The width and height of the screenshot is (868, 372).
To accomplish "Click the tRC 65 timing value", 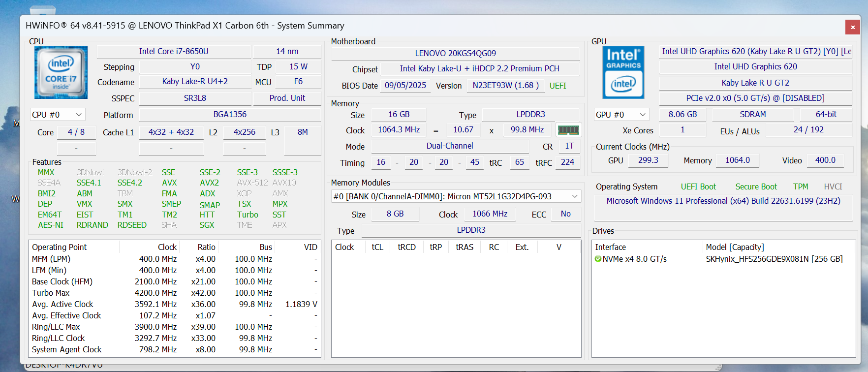I will point(520,162).
